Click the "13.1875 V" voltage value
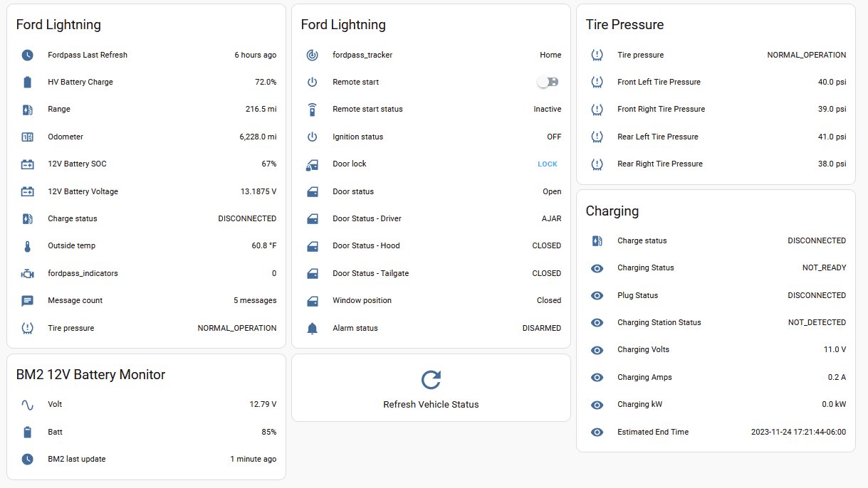The width and height of the screenshot is (868, 488). (x=258, y=191)
